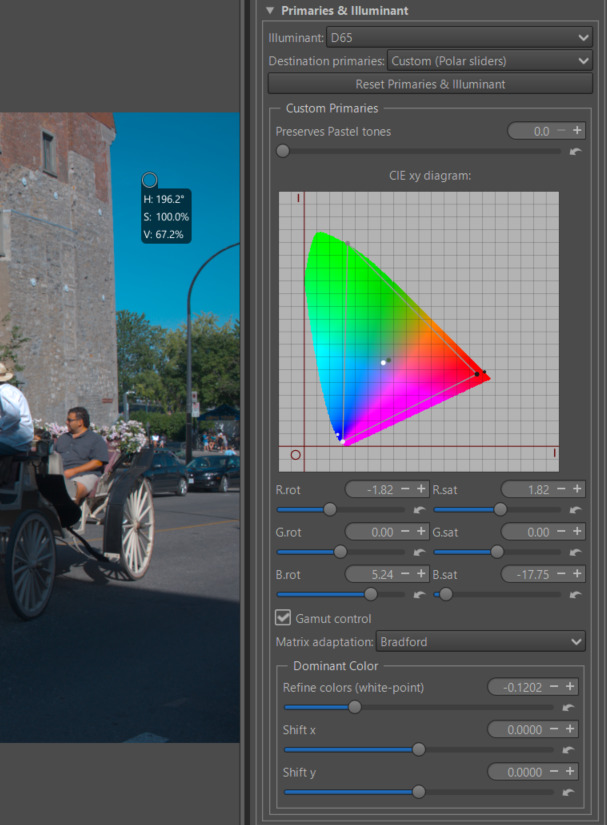The image size is (607, 825).
Task: Click the Shift x reset arrow
Action: tap(569, 750)
